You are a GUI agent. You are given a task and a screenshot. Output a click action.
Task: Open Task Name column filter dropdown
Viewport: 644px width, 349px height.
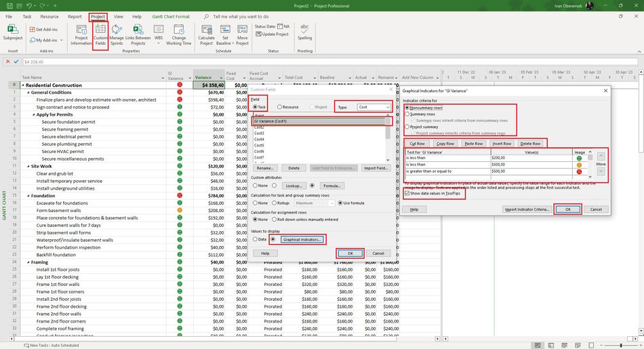(163, 78)
